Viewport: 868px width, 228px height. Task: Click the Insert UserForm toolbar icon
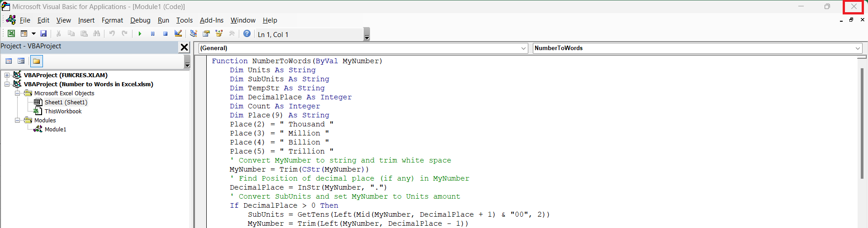point(24,34)
